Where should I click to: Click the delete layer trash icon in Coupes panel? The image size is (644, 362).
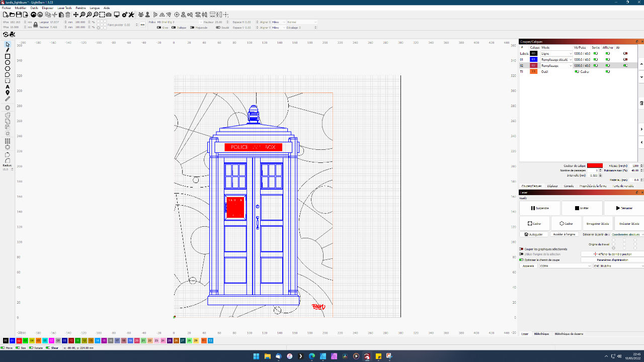[x=641, y=103]
